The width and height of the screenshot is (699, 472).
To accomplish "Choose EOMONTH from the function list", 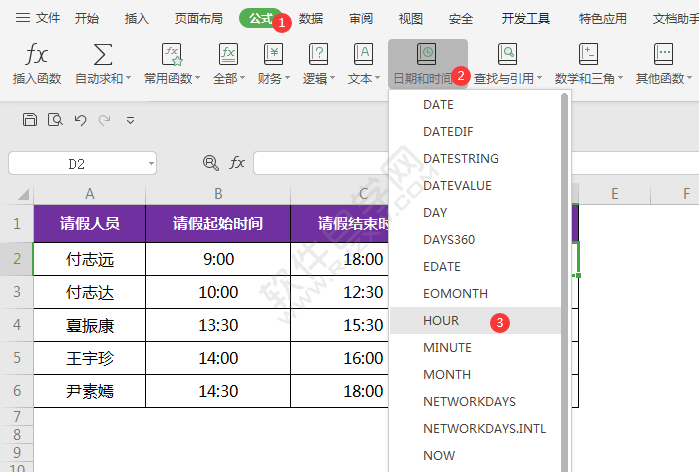I will coord(475,293).
